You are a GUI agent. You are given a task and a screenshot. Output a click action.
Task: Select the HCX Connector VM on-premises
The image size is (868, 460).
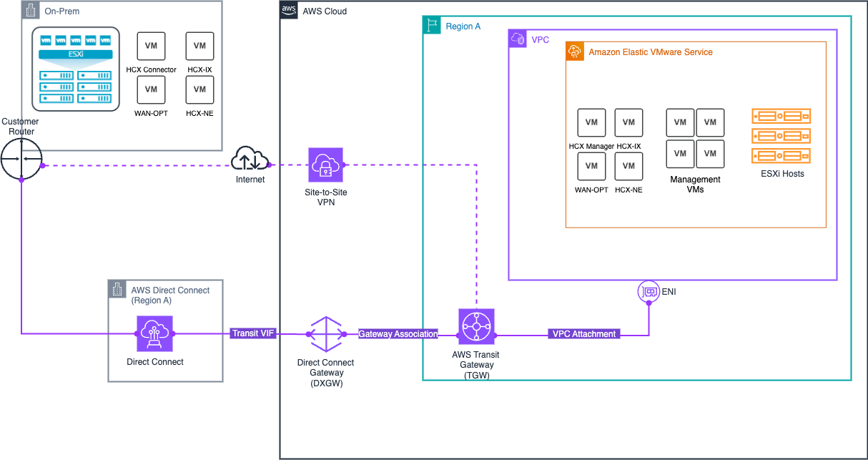pos(151,46)
